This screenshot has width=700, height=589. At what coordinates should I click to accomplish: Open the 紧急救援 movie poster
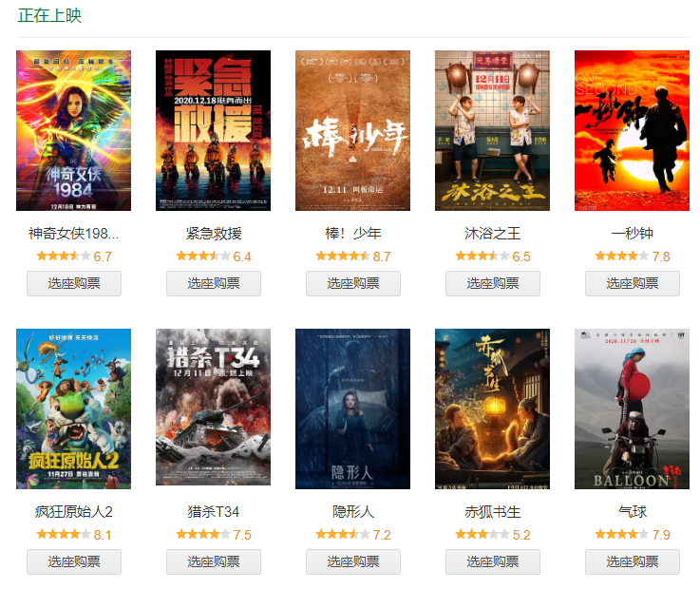pyautogui.click(x=213, y=130)
